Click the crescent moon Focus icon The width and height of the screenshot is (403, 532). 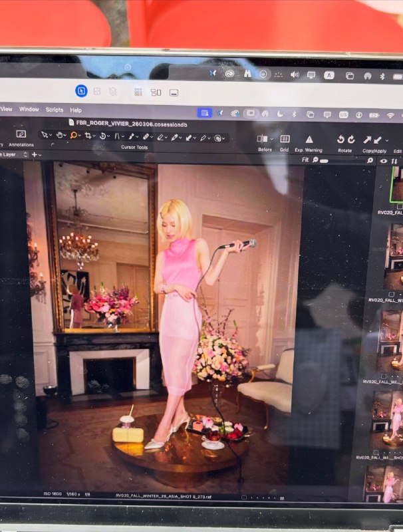[x=280, y=114]
